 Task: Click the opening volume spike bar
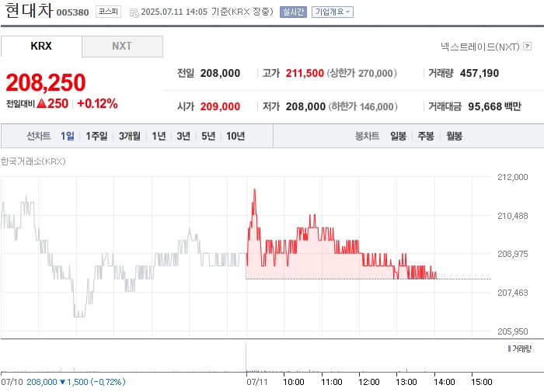[246, 358]
